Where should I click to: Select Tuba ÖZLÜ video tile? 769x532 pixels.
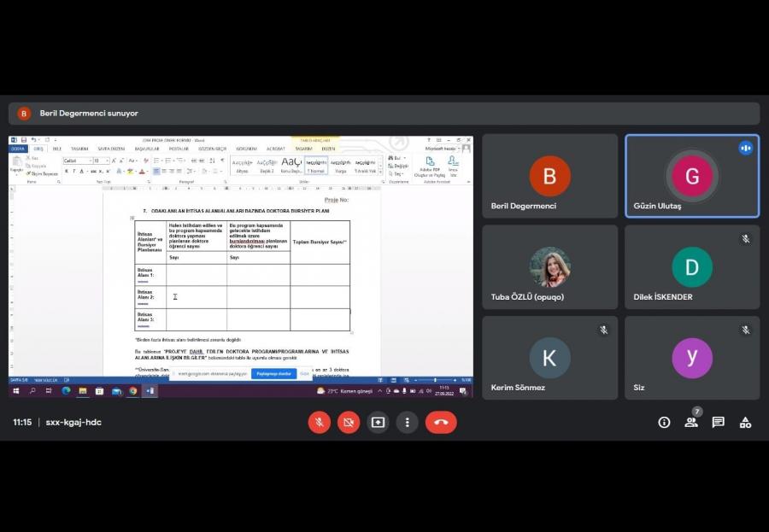pyautogui.click(x=549, y=266)
